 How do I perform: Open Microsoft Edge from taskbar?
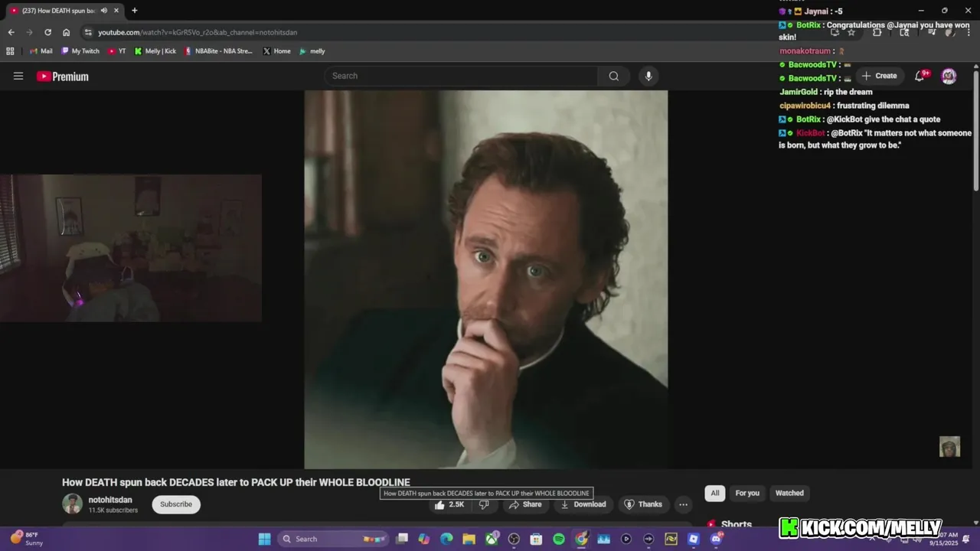pos(446,539)
